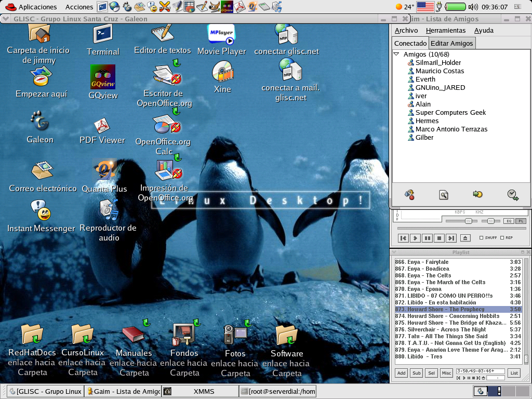The image size is (532, 399).
Task: Open PDF viewer in top panel
Action: 240,6
